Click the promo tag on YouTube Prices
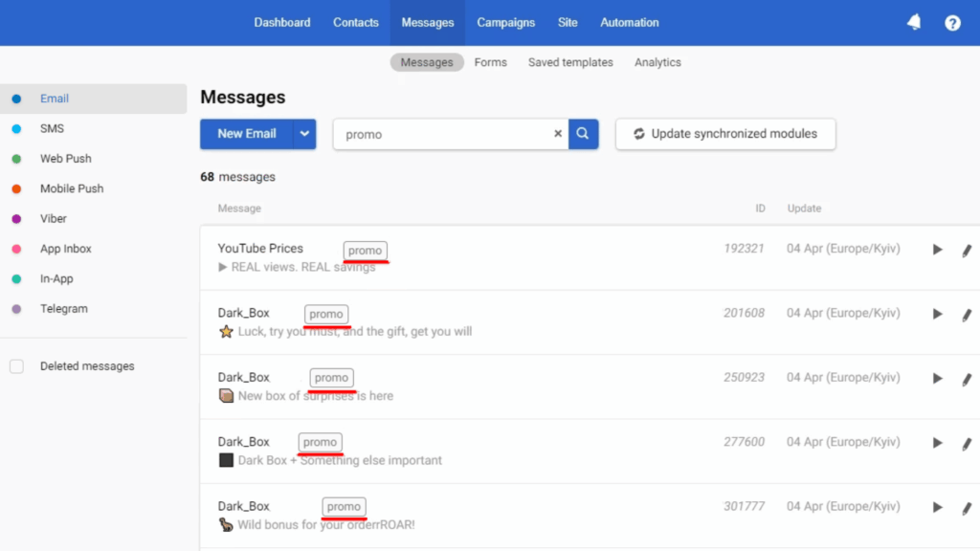The height and width of the screenshot is (551, 980). (x=365, y=251)
